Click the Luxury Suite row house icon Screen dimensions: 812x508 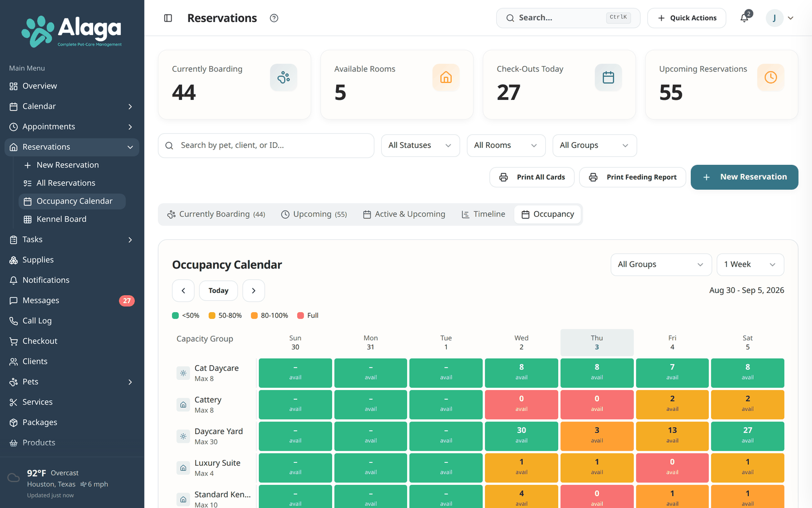coord(183,468)
